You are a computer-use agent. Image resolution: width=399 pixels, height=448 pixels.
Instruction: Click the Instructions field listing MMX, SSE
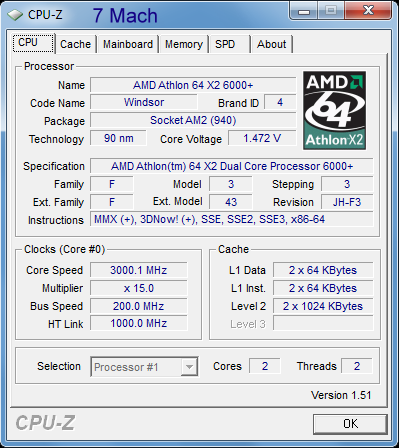click(x=232, y=219)
